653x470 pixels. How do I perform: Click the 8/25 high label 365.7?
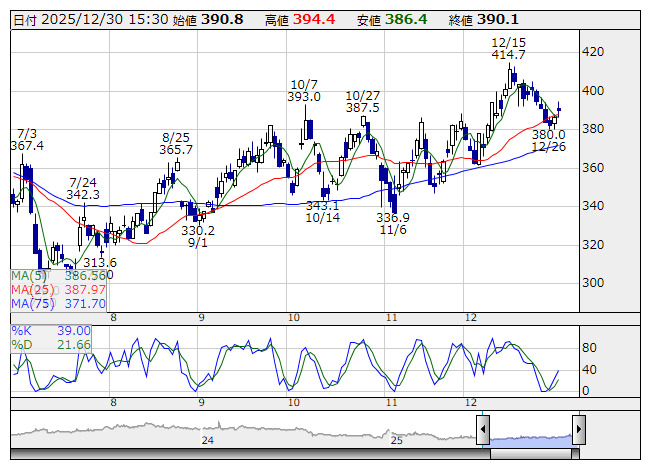click(x=176, y=149)
